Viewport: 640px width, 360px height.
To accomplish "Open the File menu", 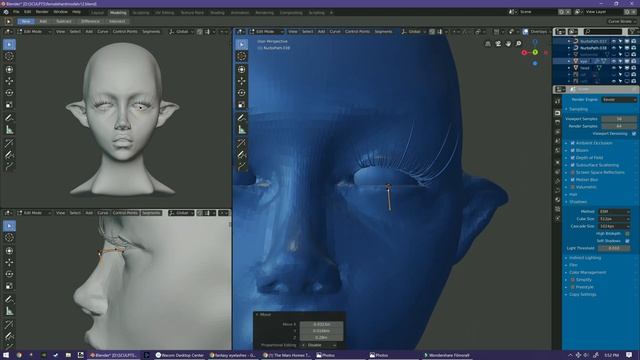I will [16, 12].
